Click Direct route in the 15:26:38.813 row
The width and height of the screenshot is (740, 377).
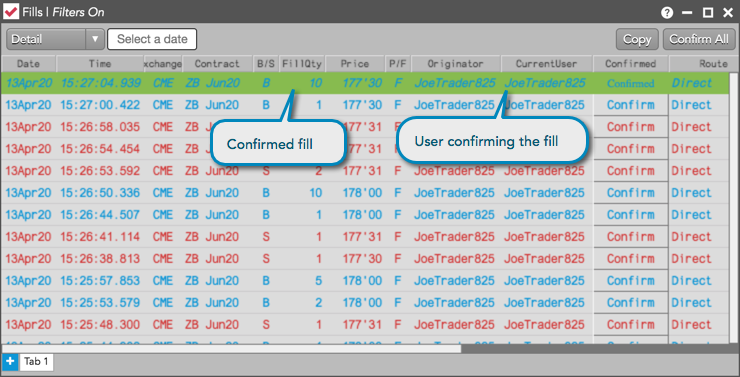click(691, 259)
